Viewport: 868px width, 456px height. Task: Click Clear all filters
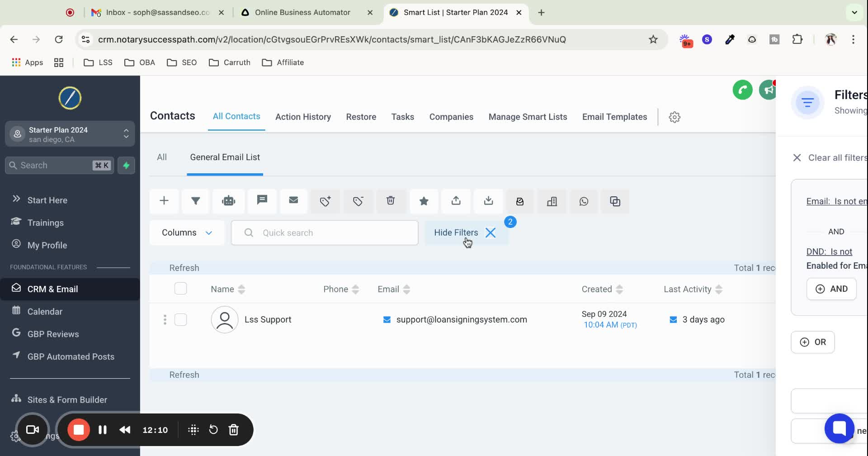(x=830, y=157)
